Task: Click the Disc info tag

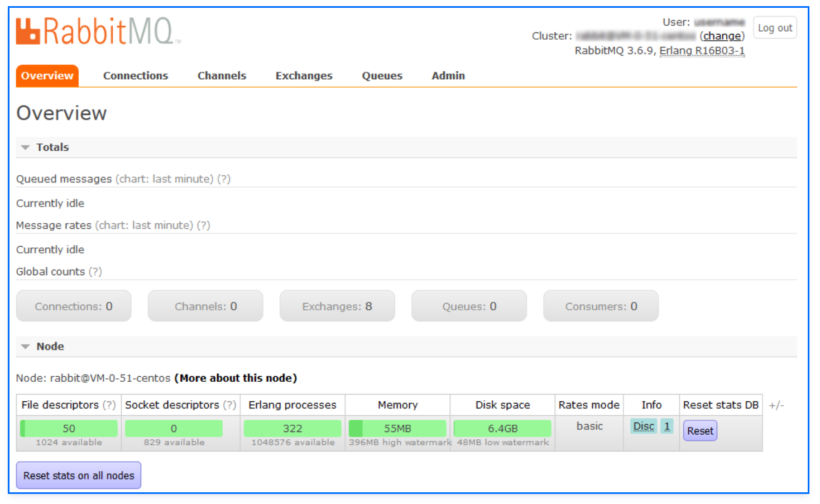Action: [x=644, y=426]
